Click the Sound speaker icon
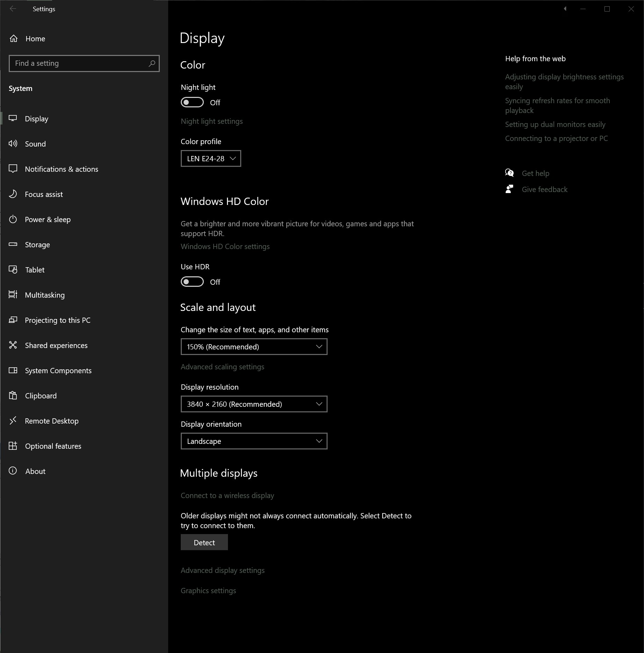The image size is (644, 653). 13,143
